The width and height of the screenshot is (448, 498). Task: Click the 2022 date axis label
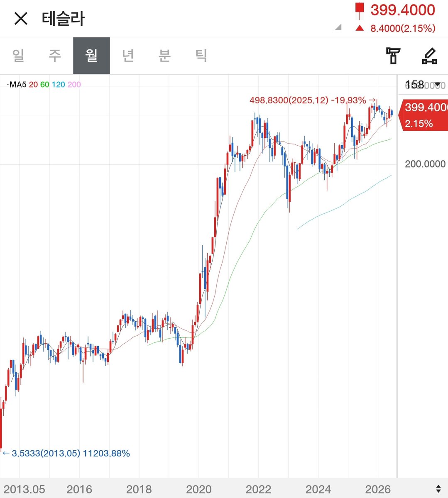[x=258, y=489]
